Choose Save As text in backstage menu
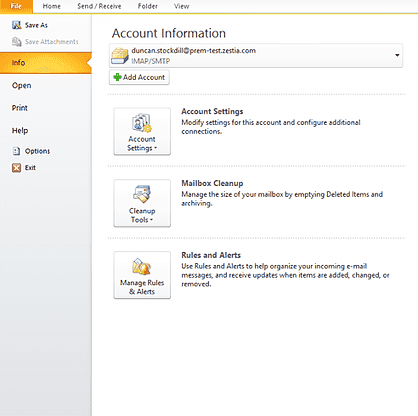The height and width of the screenshot is (416, 418). pos(36,25)
